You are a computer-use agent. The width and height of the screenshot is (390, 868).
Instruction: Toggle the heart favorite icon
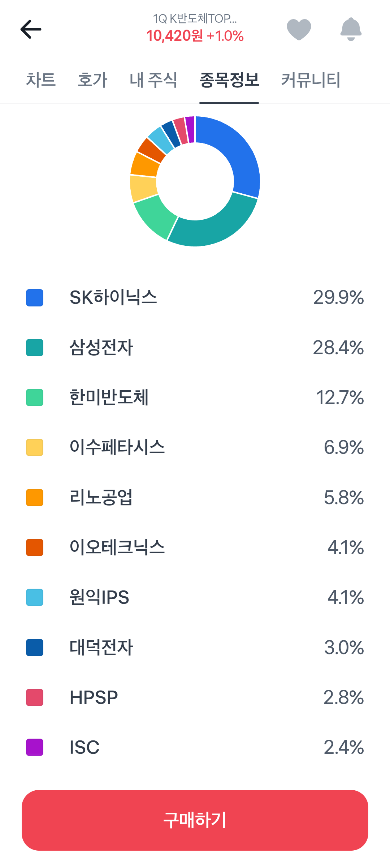point(299,29)
